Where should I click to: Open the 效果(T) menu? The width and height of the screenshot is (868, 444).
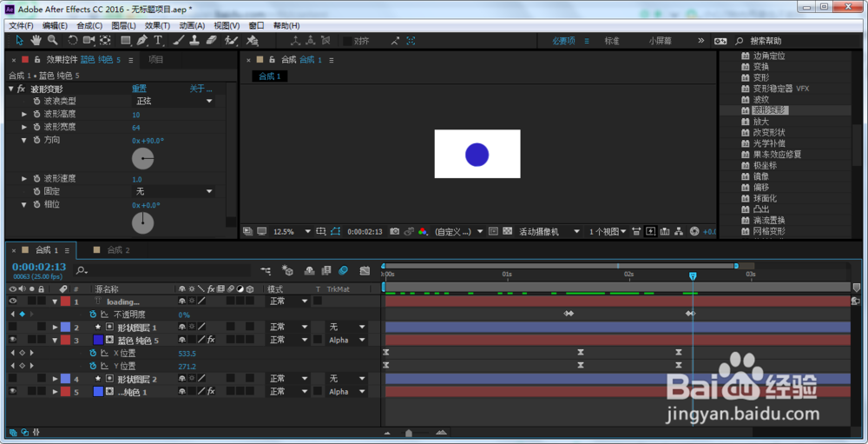[x=158, y=25]
